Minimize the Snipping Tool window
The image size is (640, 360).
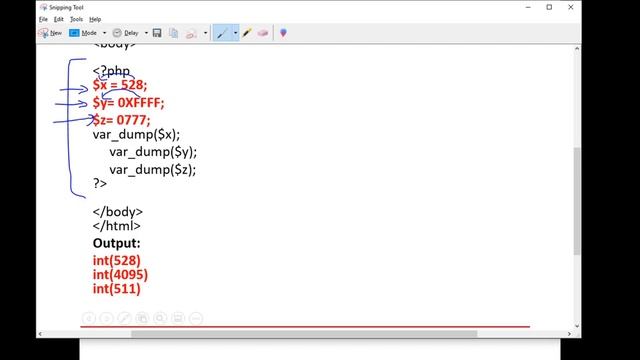(528, 7)
